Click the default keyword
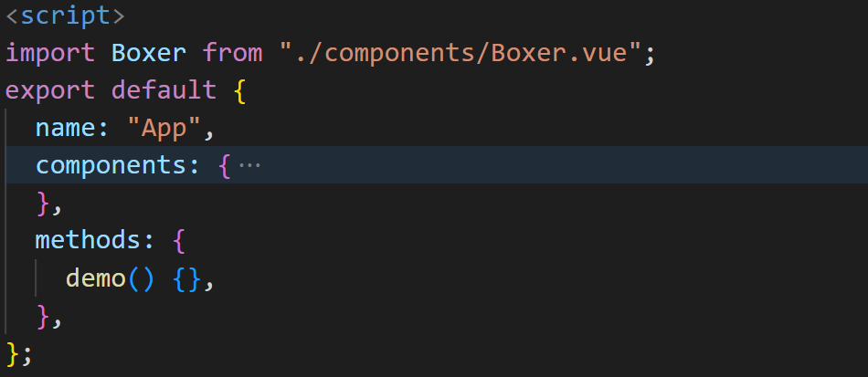868x377 pixels. 164,90
